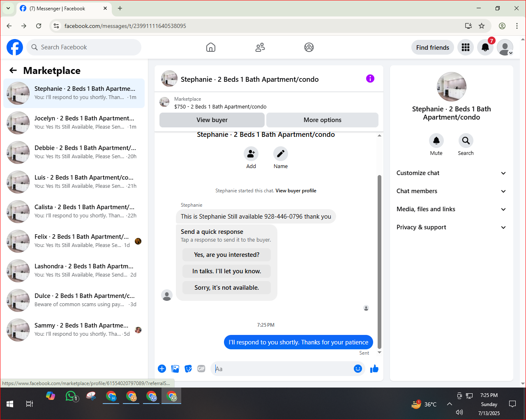The width and height of the screenshot is (526, 420).
Task: Open Jocelyn's conversation
Action: pyautogui.click(x=74, y=123)
